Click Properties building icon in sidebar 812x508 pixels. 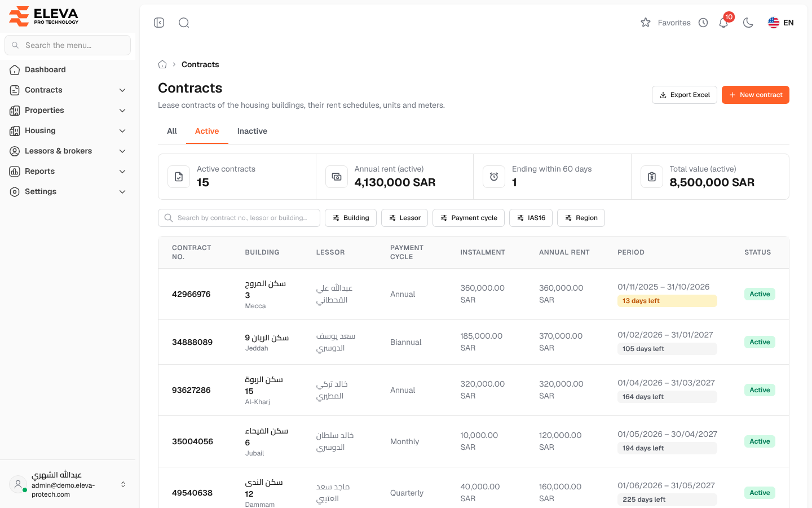pos(15,111)
